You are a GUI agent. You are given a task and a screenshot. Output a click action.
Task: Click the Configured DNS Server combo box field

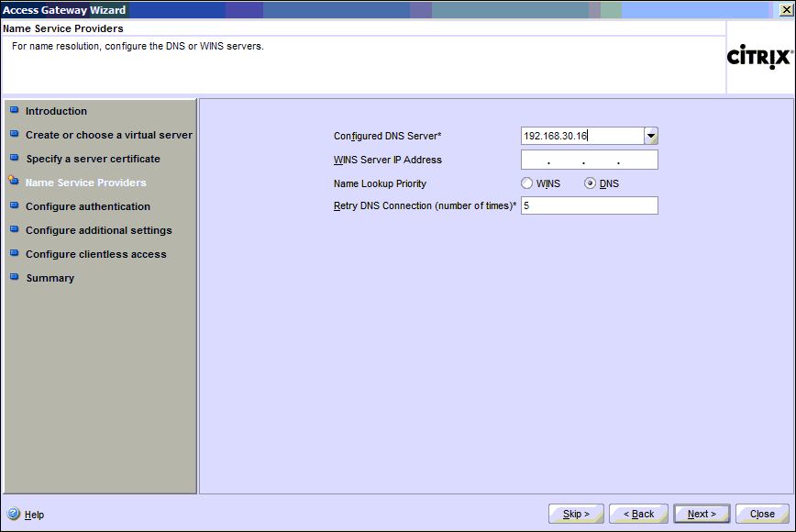point(581,136)
